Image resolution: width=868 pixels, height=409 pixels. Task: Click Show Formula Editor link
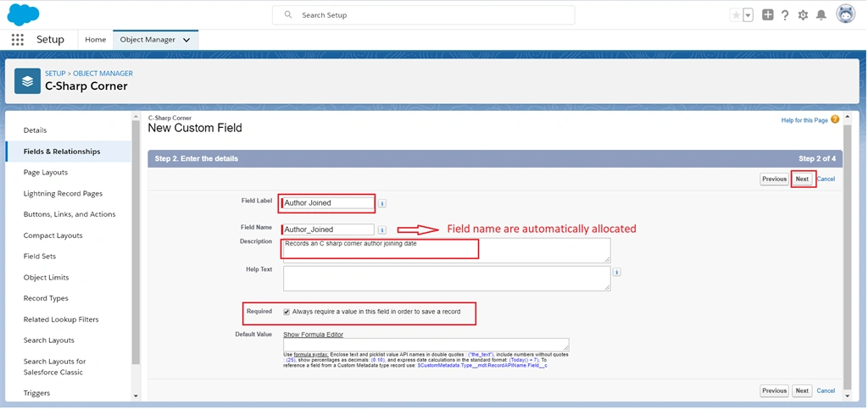tap(314, 334)
